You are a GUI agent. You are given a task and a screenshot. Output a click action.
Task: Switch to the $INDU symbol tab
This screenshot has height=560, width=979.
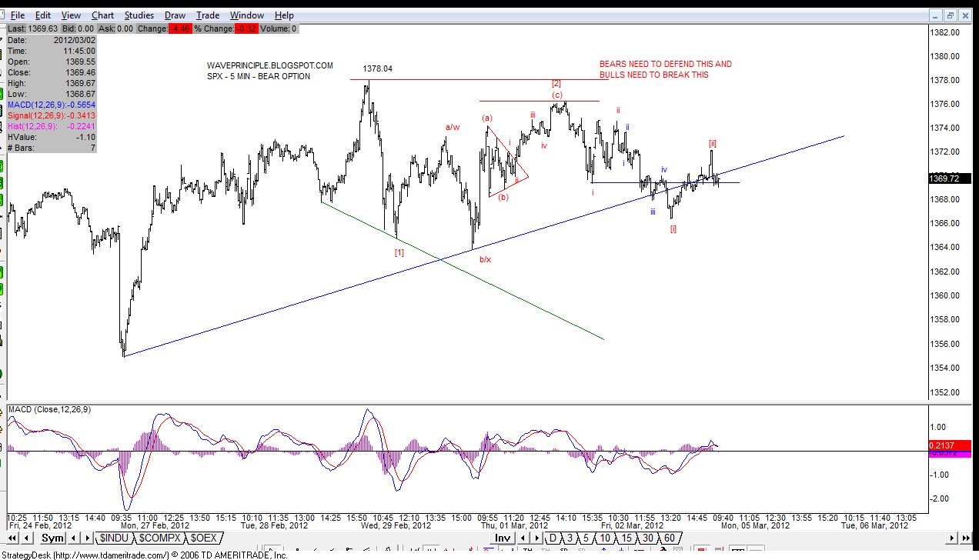pyautogui.click(x=114, y=538)
